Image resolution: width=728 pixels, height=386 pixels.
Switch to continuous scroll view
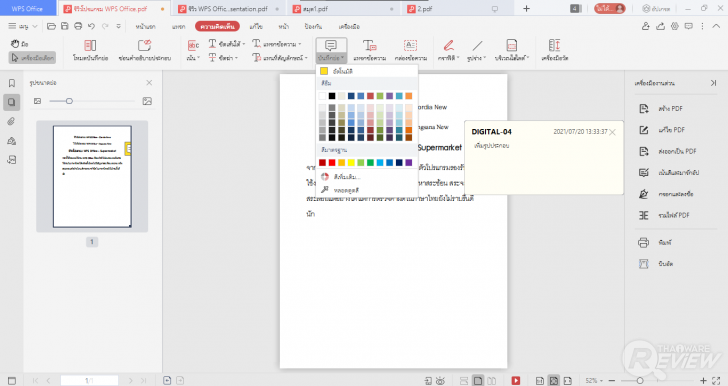click(x=464, y=380)
